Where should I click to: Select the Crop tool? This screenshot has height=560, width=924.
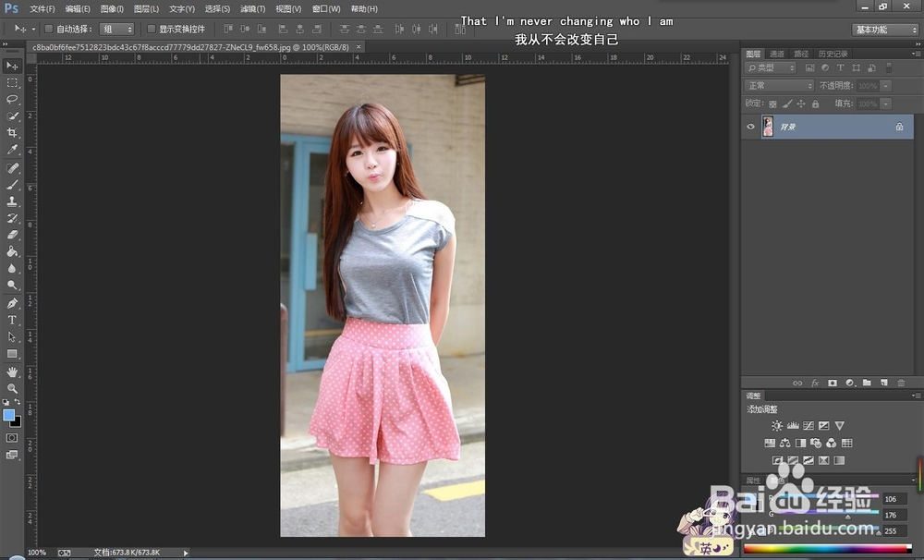pyautogui.click(x=12, y=133)
